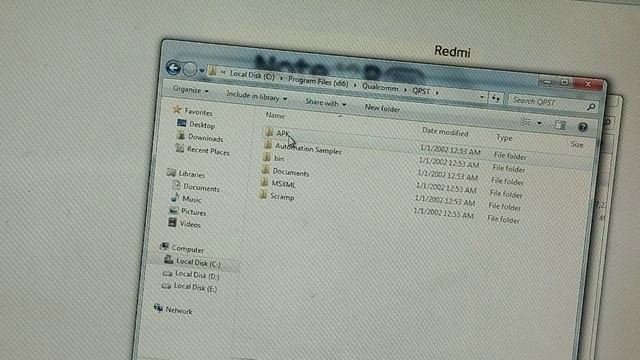Select the bin folder
640x360 pixels.
[x=273, y=158]
